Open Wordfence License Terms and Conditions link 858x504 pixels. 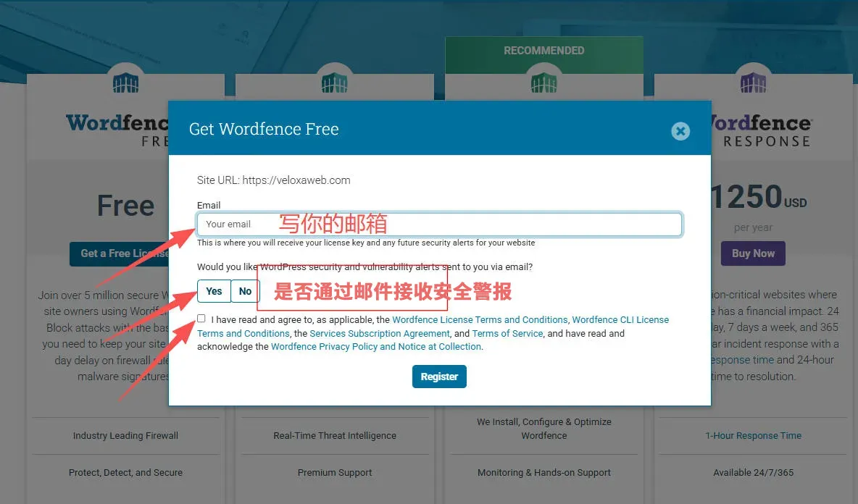[480, 319]
